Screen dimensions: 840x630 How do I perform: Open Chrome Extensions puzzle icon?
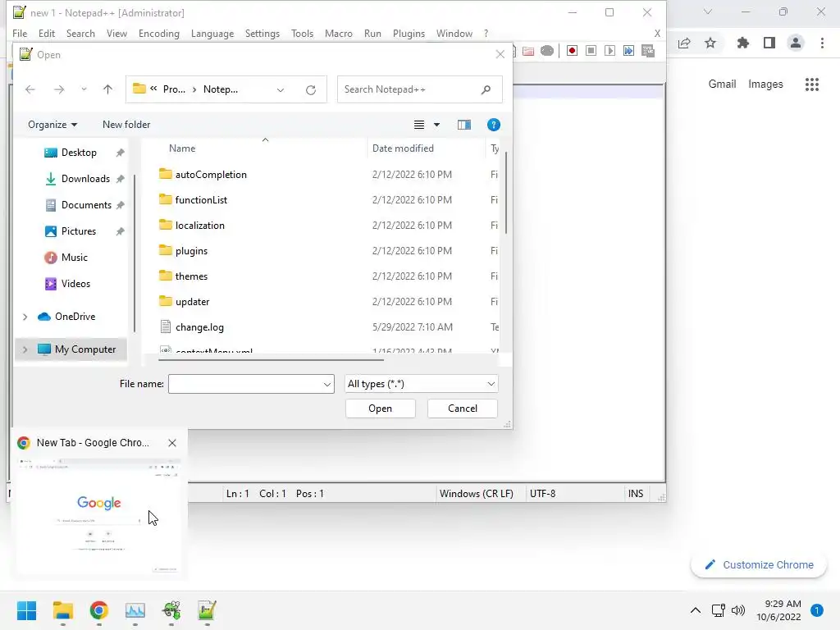pos(742,43)
